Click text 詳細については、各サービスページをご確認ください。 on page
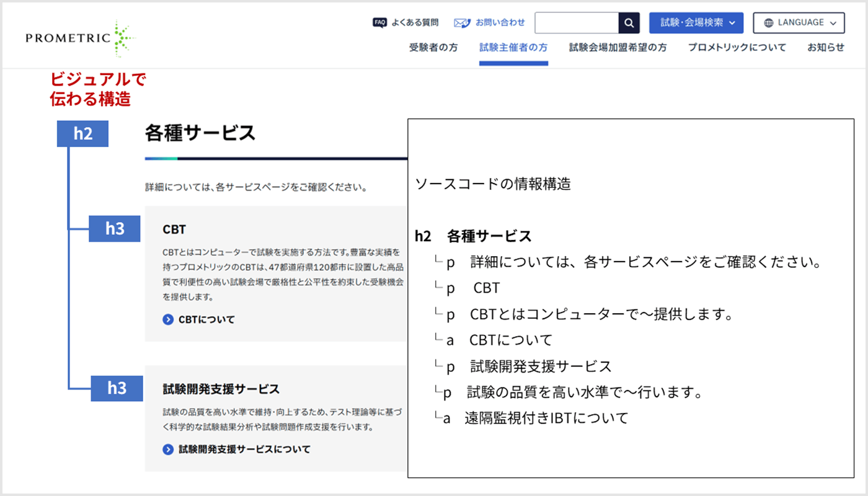 [256, 186]
